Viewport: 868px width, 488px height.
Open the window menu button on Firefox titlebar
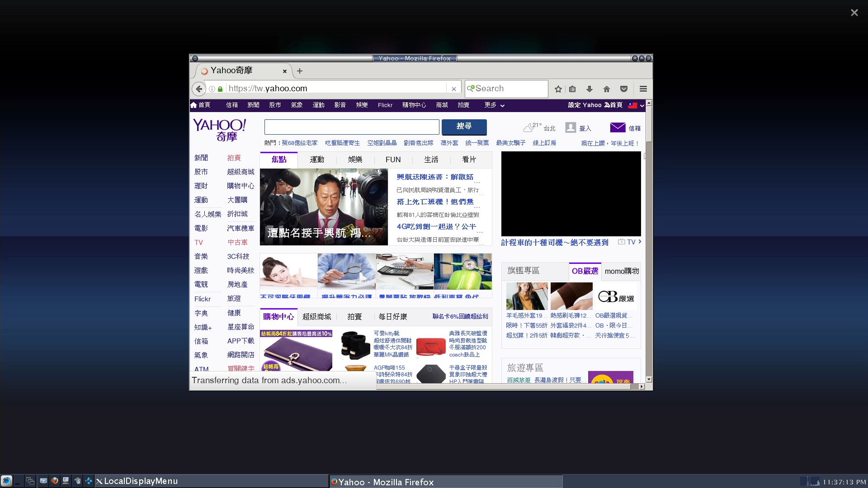195,58
